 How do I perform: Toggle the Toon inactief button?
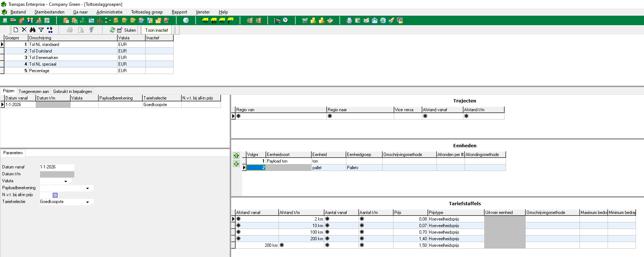point(157,30)
